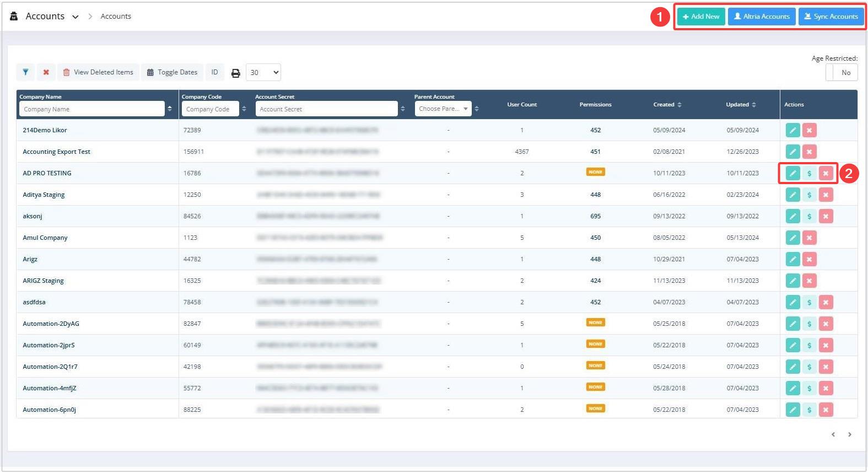The image size is (868, 473).
Task: Click dollar icon for Aditya Staging
Action: 809,195
